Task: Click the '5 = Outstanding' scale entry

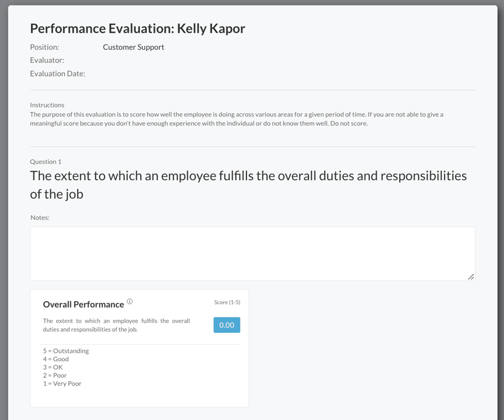Action: click(x=66, y=351)
